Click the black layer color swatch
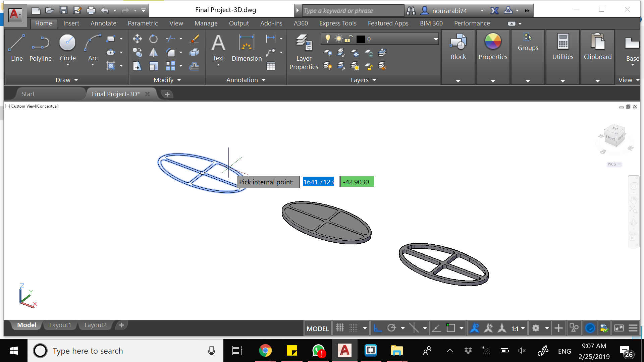Screen dimensions: 644x362 pos(361,39)
